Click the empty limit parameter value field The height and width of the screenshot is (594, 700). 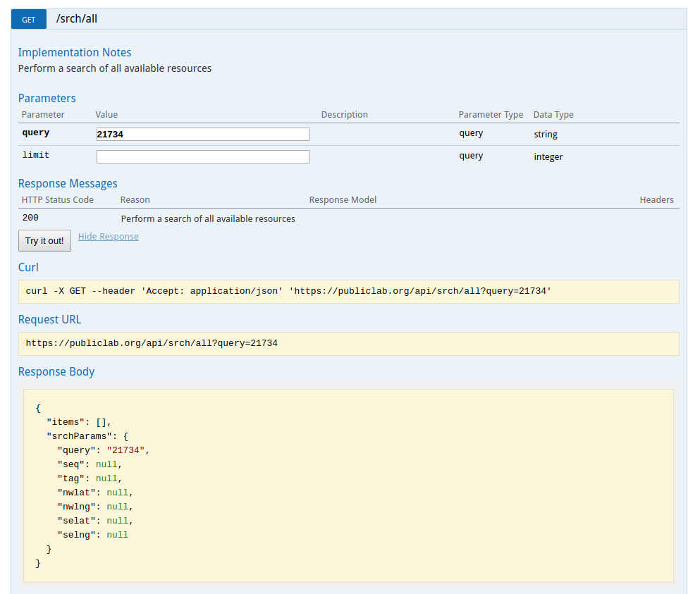coord(202,156)
